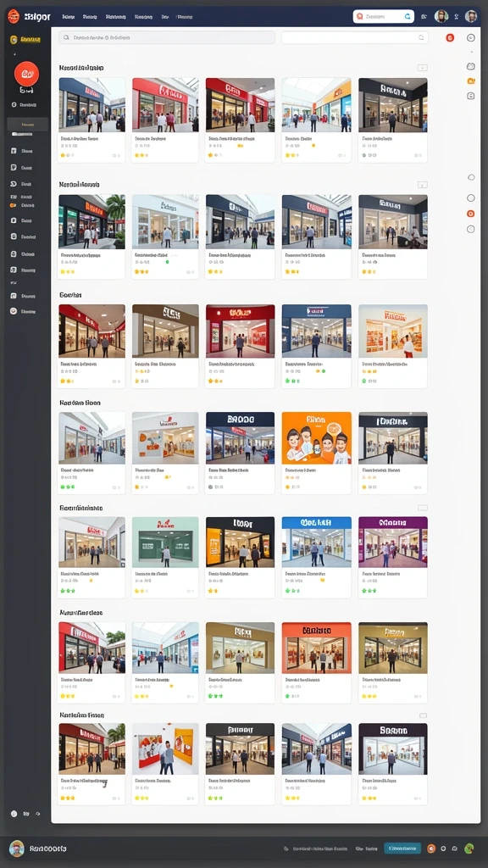This screenshot has width=488, height=868.
Task: Open the dropdown in the top bar search box
Action: pyautogui.click(x=408, y=17)
